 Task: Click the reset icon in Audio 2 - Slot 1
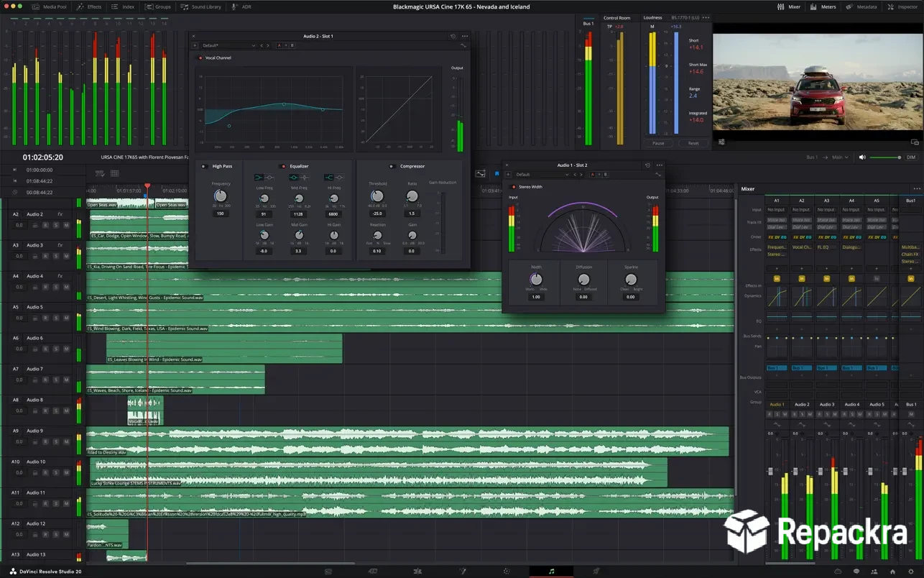[x=453, y=36]
